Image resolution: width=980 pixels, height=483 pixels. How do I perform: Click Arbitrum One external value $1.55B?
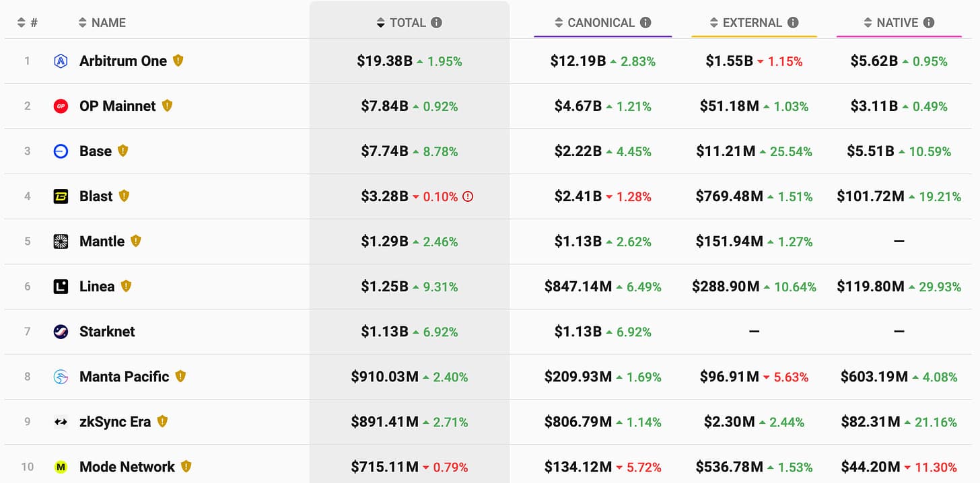(x=730, y=61)
